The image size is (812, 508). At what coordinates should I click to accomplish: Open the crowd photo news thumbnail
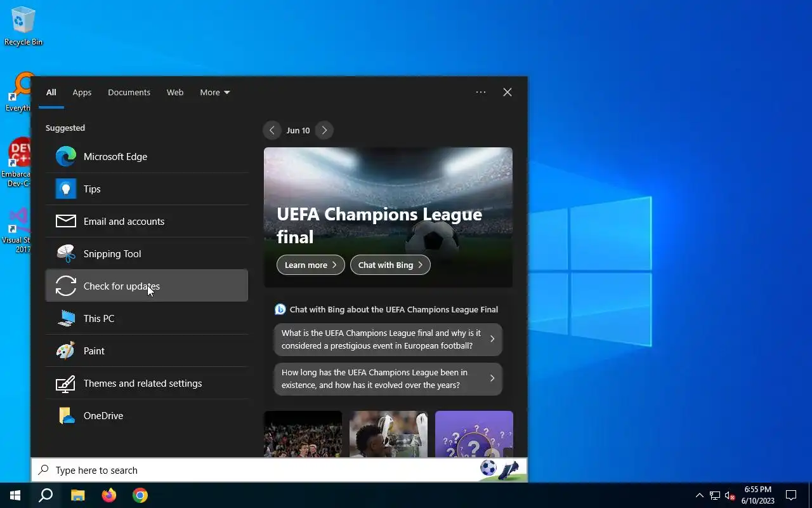tap(303, 434)
